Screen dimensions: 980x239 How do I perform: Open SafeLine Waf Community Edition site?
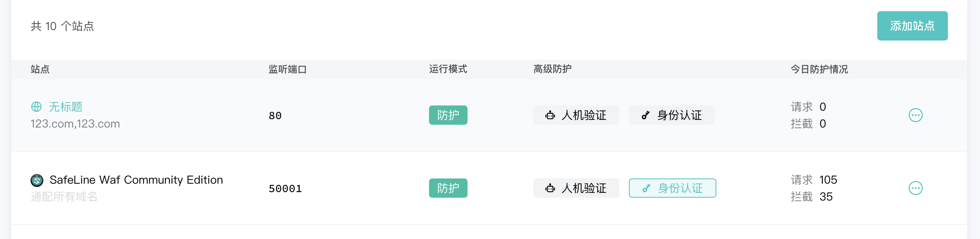[136, 180]
